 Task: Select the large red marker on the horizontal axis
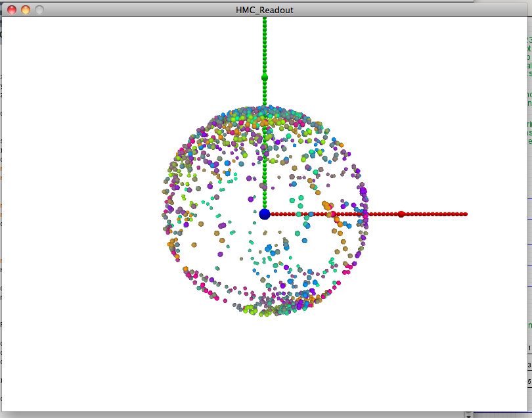[401, 214]
